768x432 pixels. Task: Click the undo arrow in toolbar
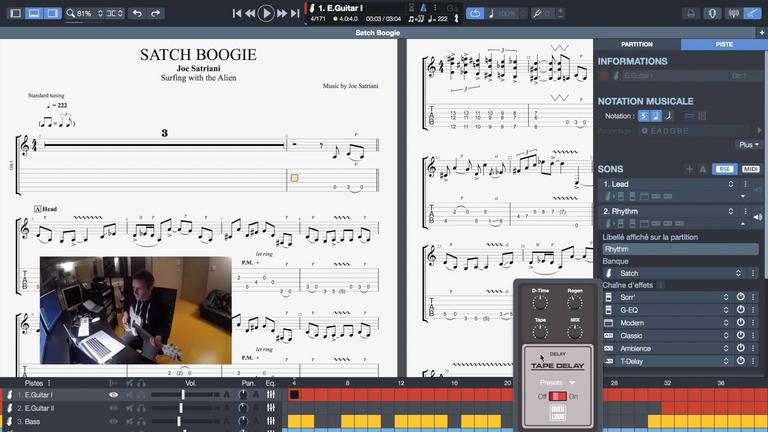138,14
